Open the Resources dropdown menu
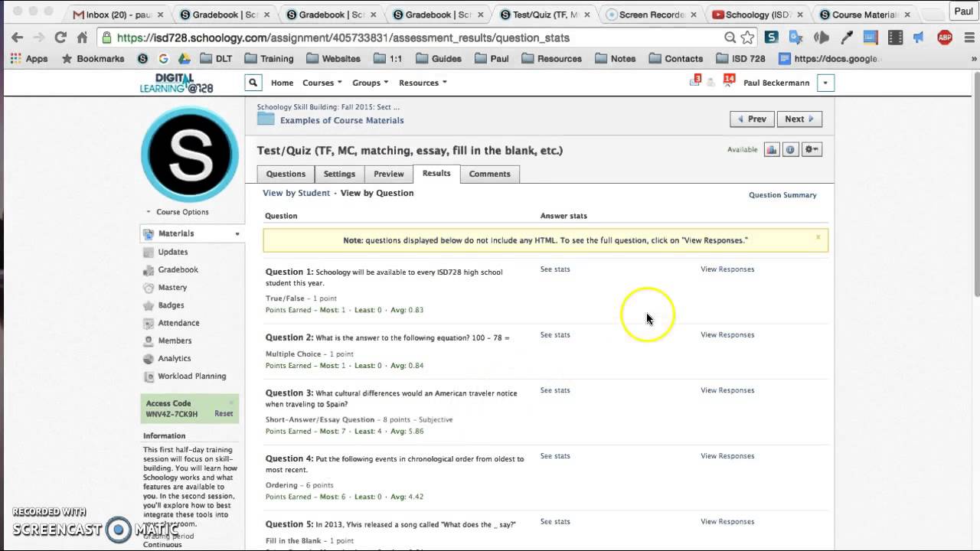 click(423, 83)
